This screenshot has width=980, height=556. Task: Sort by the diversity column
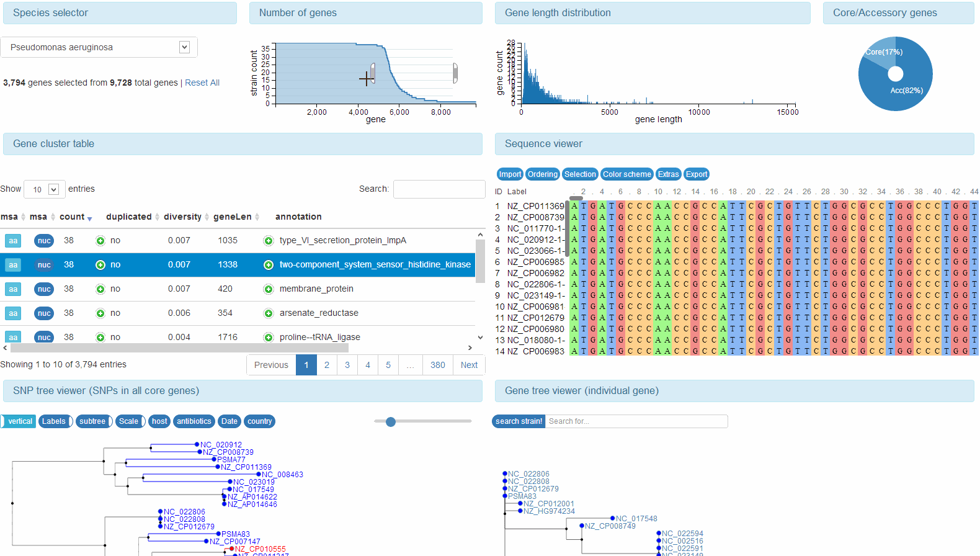pyautogui.click(x=186, y=217)
